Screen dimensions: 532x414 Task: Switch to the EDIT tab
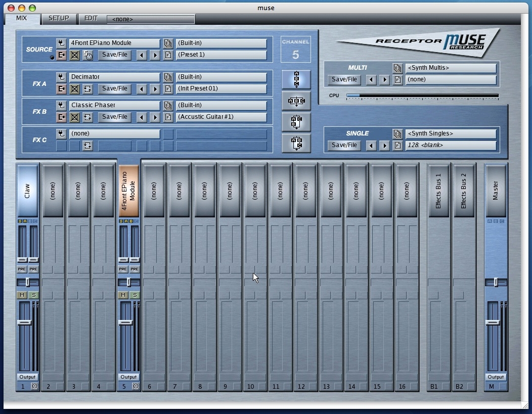tap(91, 18)
